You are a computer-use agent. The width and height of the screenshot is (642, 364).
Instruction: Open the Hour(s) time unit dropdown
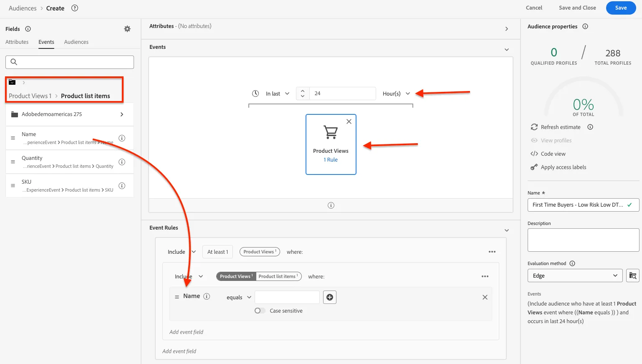click(397, 94)
